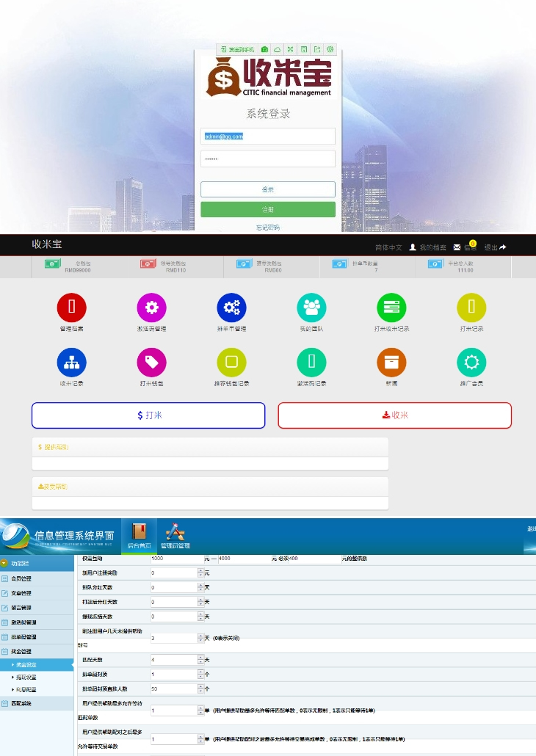536x756 pixels.
Task: Click the camera screenshot icon in the floating toolbar
Action: [265, 49]
